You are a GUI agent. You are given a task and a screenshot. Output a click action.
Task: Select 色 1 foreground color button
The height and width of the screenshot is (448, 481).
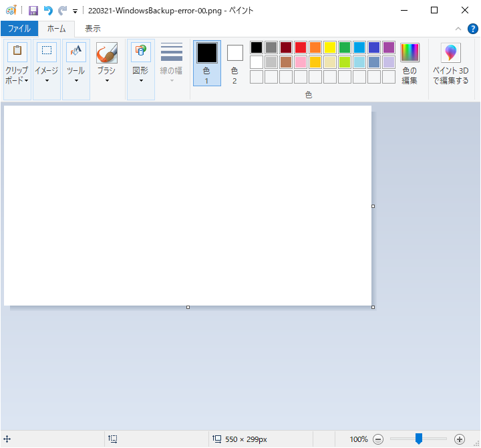point(207,63)
